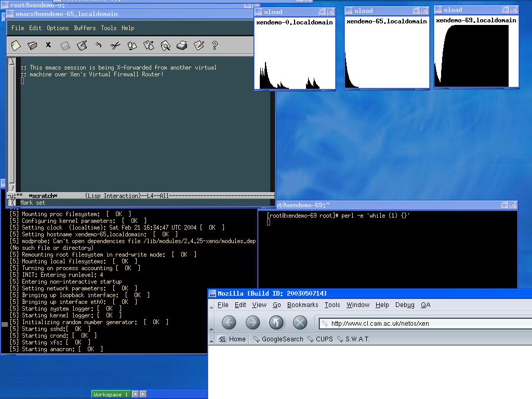Open Mozilla's Go menu

point(277,304)
